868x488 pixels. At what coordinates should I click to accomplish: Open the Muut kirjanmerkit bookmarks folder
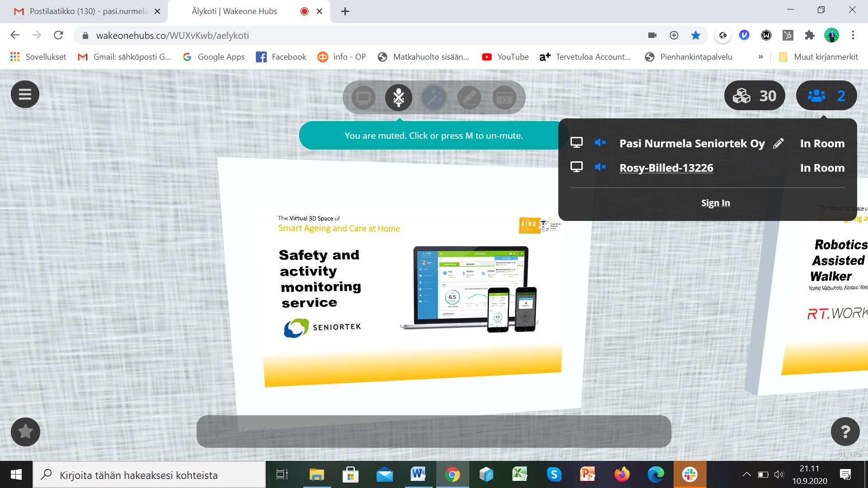[818, 57]
